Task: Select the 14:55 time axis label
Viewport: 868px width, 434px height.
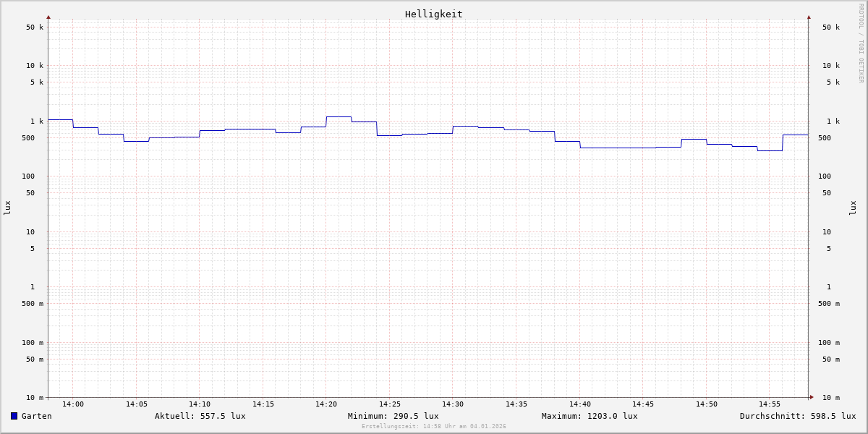Action: 770,404
